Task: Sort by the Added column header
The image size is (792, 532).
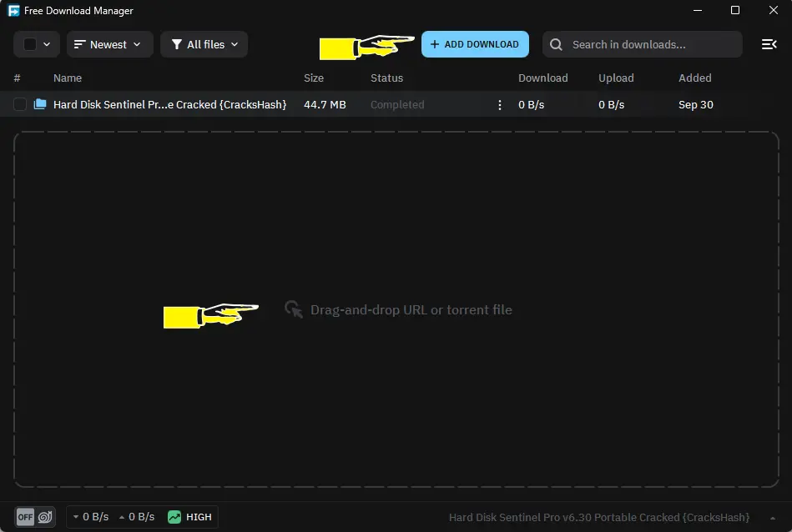Action: tap(694, 78)
